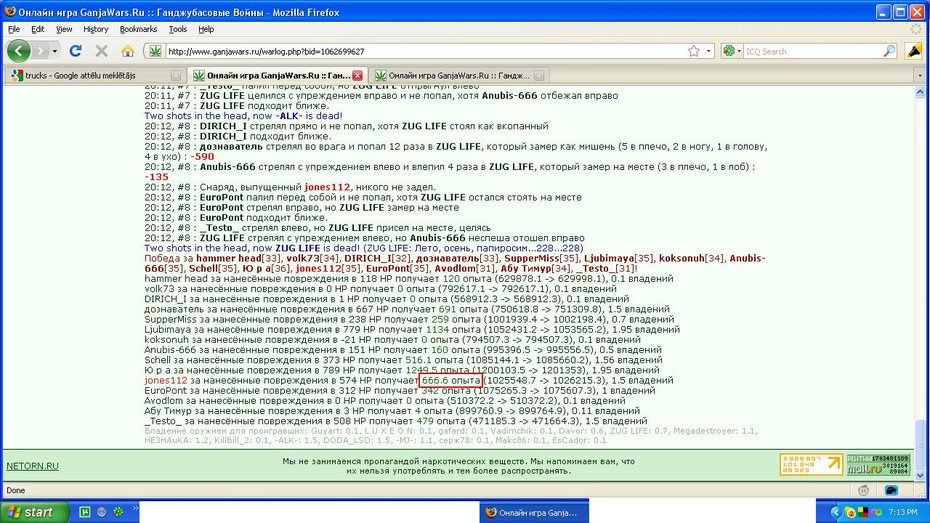This screenshot has height=523, width=930.
Task: Expand the quick launch chevron
Action: 135,508
